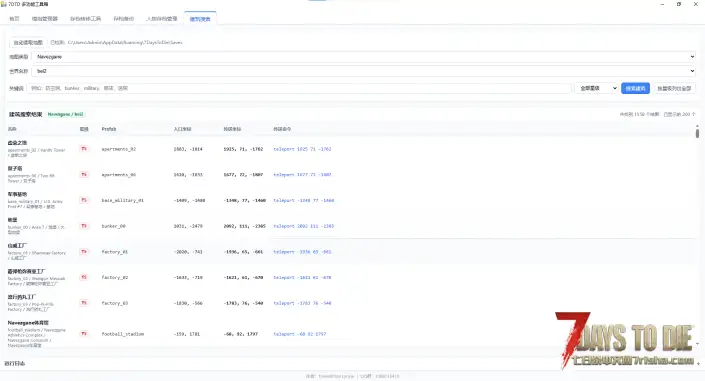Click teleport command for factory_01
The height and width of the screenshot is (381, 705).
click(302, 252)
